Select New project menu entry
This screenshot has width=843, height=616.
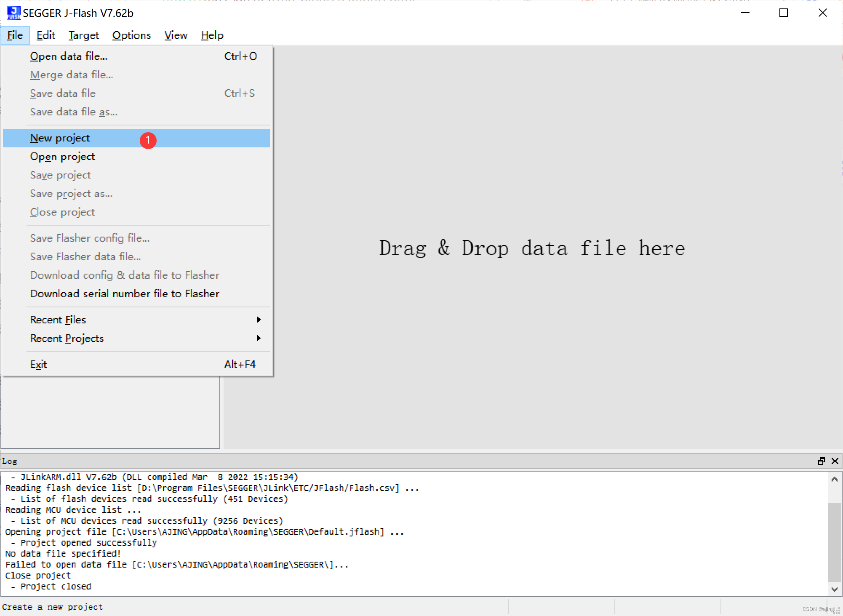click(60, 138)
